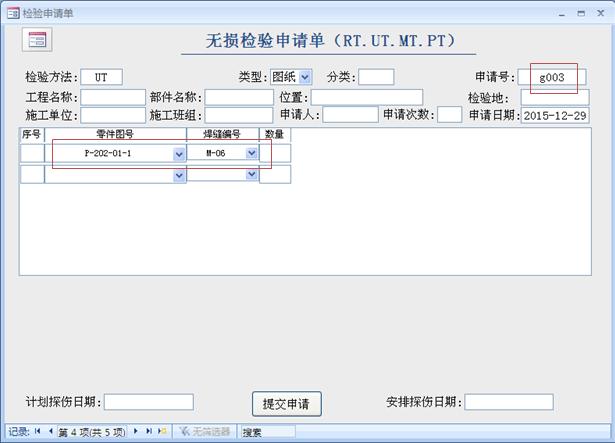Open 焊缝编号 dropdown showing M-06
This screenshot has height=443, width=615.
pos(252,154)
